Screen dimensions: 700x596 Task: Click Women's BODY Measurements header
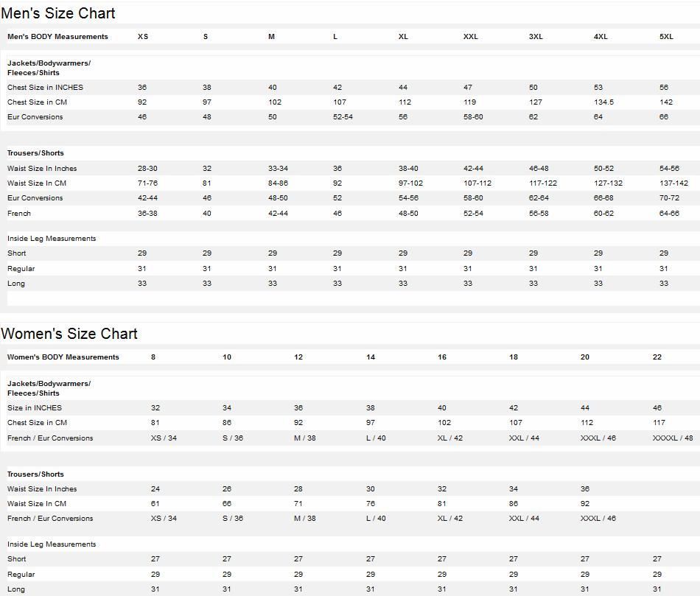(x=63, y=357)
